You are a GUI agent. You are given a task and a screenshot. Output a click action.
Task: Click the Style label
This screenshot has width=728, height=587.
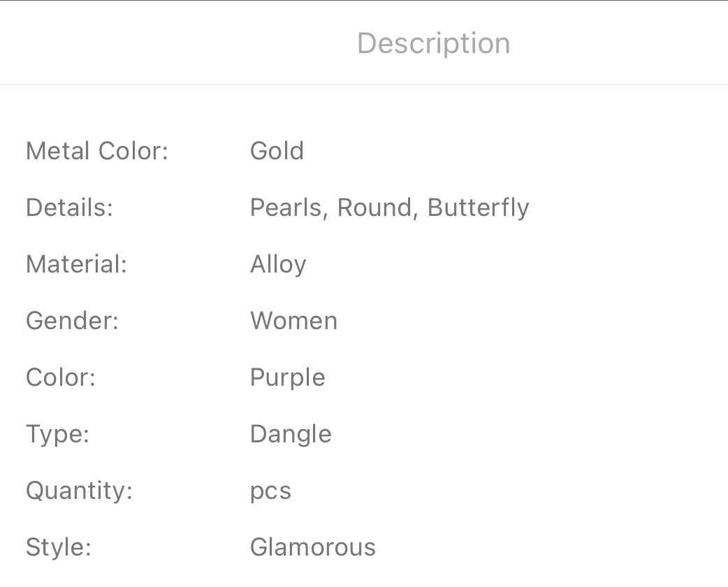(59, 547)
